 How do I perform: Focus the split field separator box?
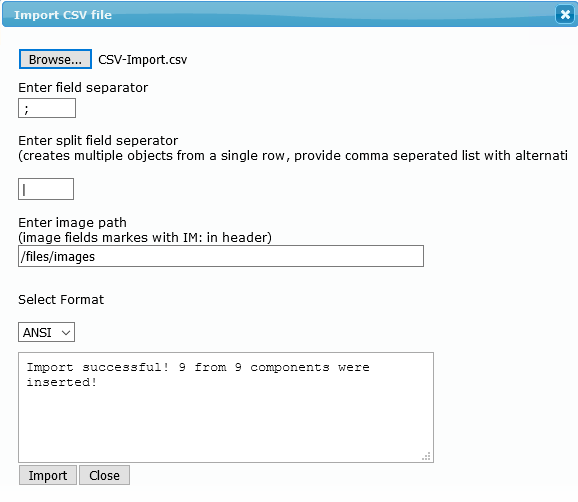click(x=46, y=189)
